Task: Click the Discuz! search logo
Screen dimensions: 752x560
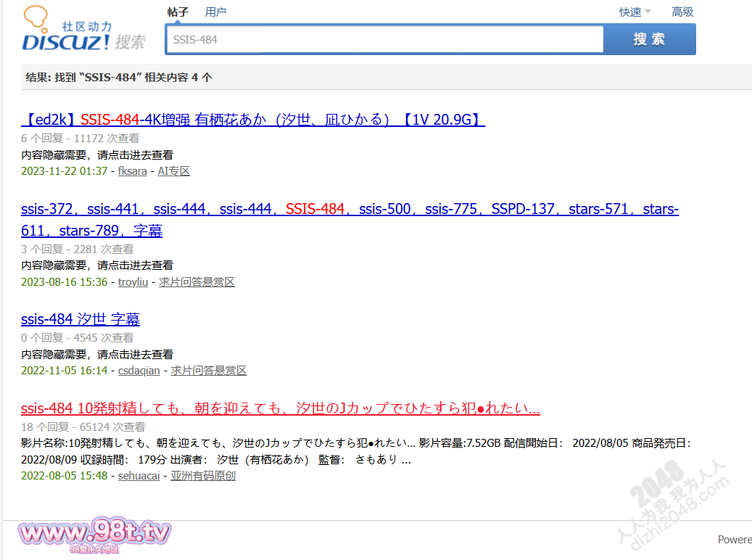Action: click(83, 30)
